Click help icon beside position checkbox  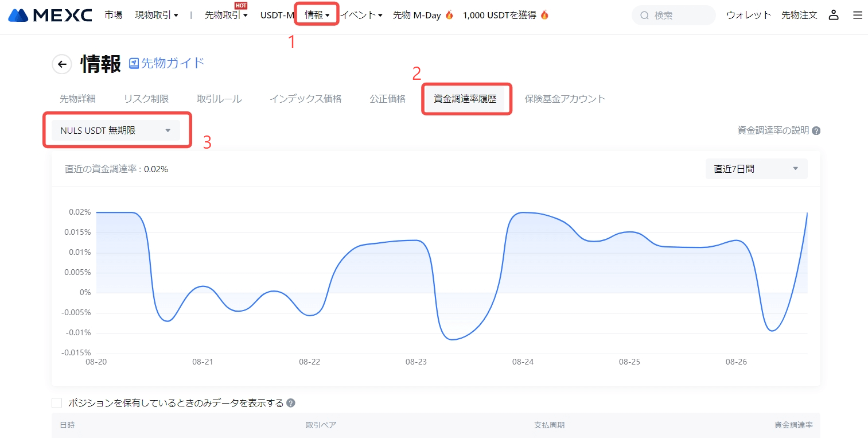tap(291, 403)
